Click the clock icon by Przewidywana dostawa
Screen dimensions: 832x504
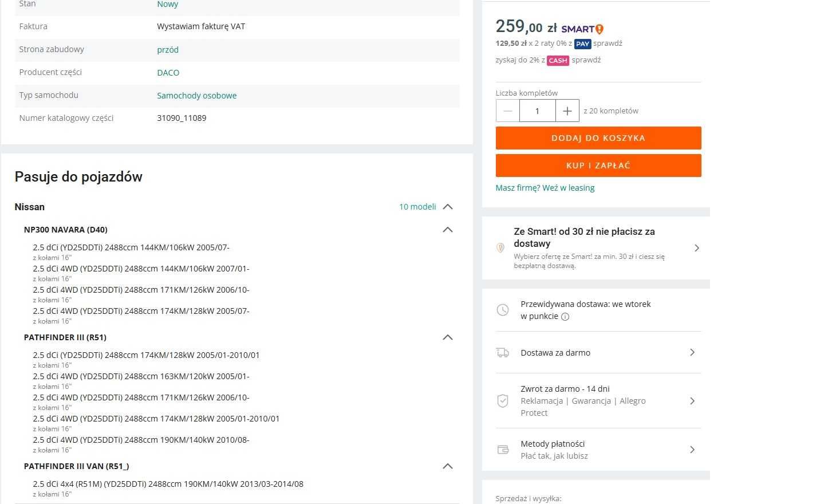503,310
